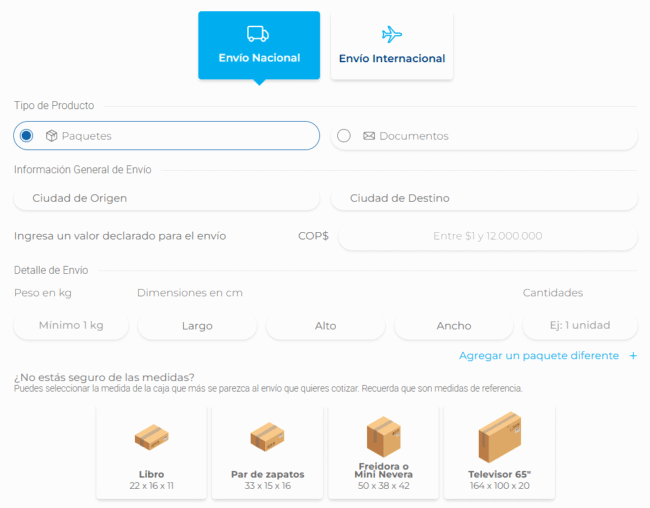650x508 pixels.
Task: Click the dimensions text 164 x 100 x 20
Action: 500,486
